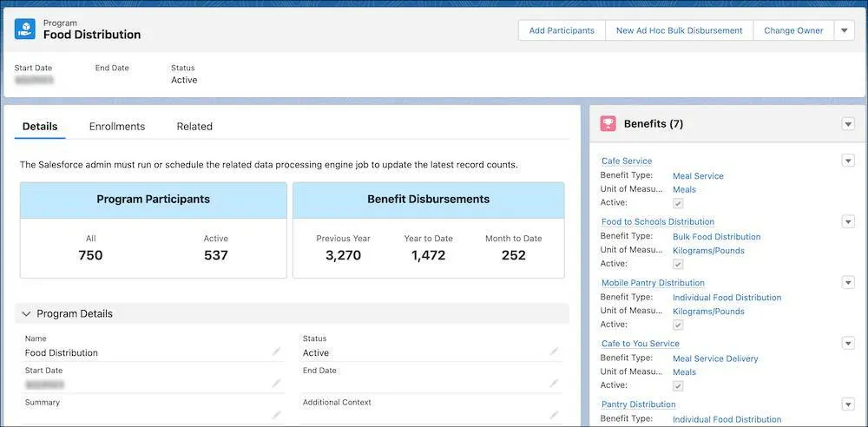
Task: Toggle Active checkbox for Cafe to You Service
Action: pos(678,386)
